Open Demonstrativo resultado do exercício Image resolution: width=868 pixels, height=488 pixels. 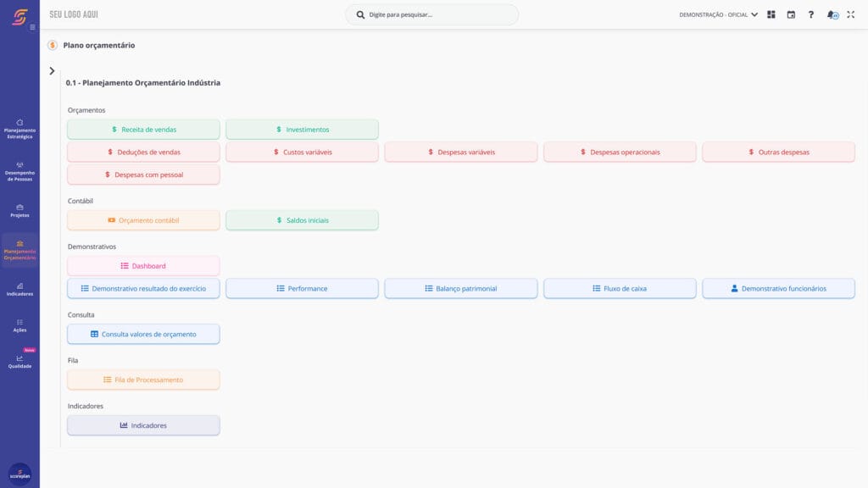point(143,289)
